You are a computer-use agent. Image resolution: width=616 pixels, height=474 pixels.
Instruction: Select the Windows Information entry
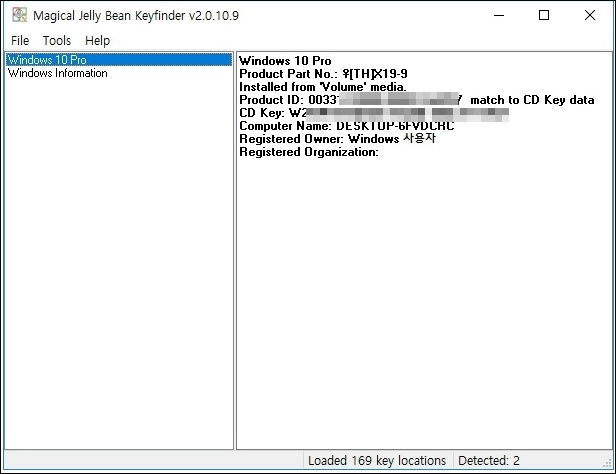click(x=57, y=73)
